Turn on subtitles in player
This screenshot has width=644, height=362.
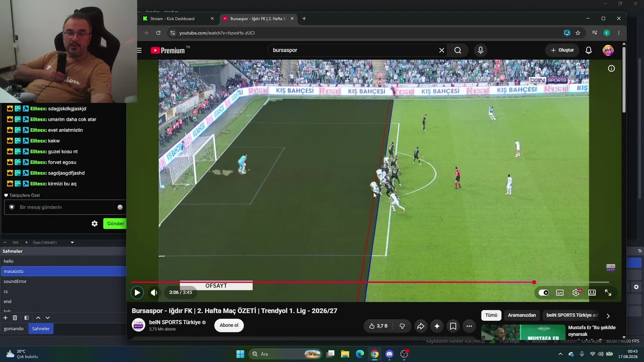[559, 293]
